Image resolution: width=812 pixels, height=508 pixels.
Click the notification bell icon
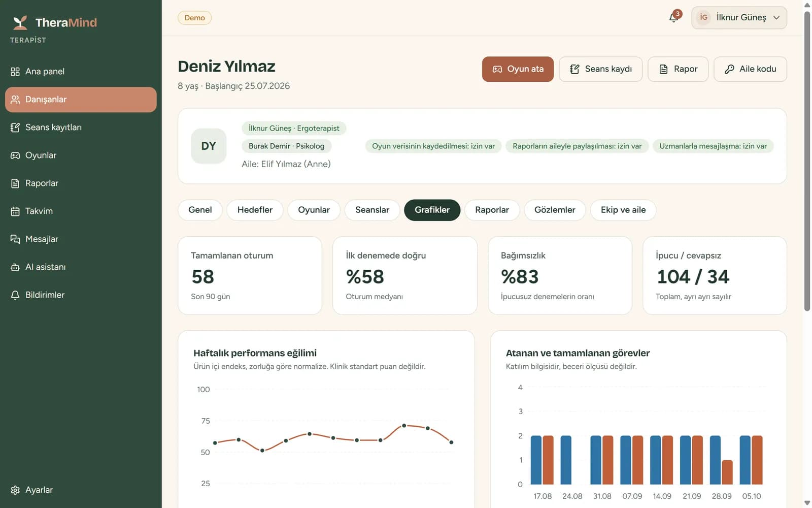tap(674, 18)
